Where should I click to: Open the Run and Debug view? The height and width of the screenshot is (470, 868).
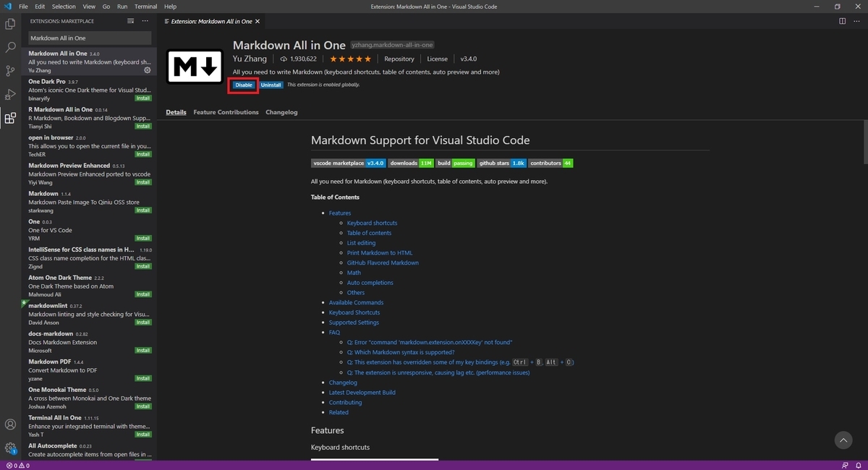pyautogui.click(x=10, y=94)
